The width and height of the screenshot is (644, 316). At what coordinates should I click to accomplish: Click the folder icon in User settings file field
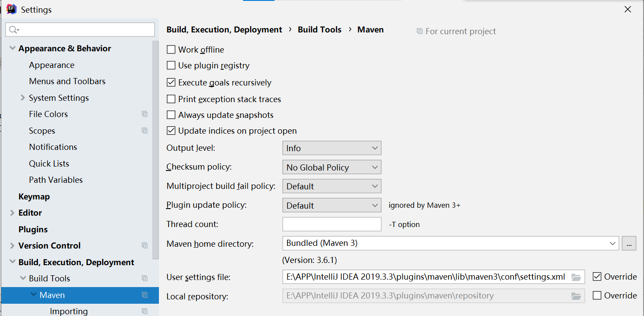coord(576,277)
